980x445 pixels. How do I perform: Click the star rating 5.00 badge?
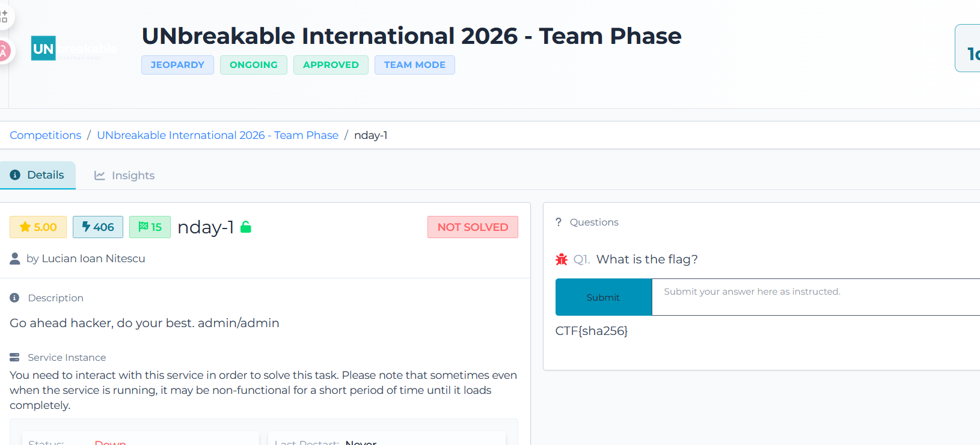click(x=38, y=227)
